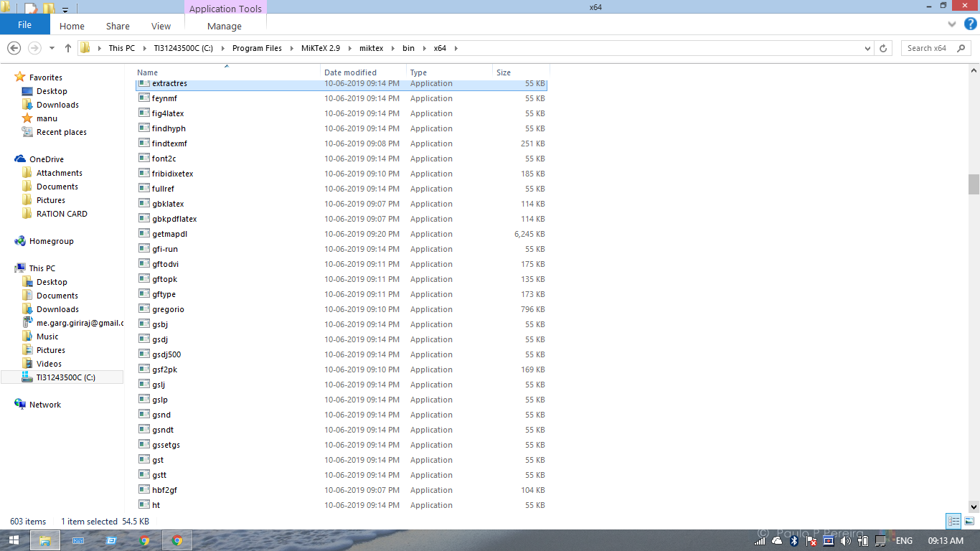Click 'Program Files' breadcrumb in address bar
The height and width of the screenshot is (551, 980).
click(257, 48)
